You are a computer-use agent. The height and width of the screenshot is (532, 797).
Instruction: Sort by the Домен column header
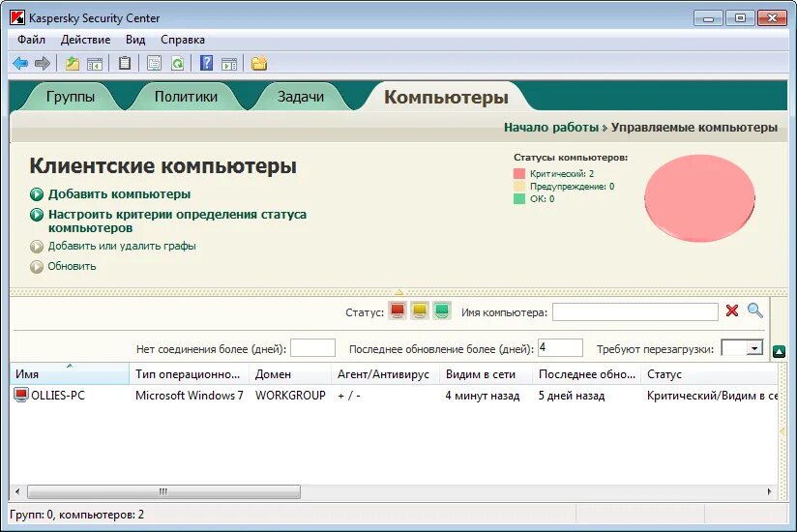[x=290, y=374]
